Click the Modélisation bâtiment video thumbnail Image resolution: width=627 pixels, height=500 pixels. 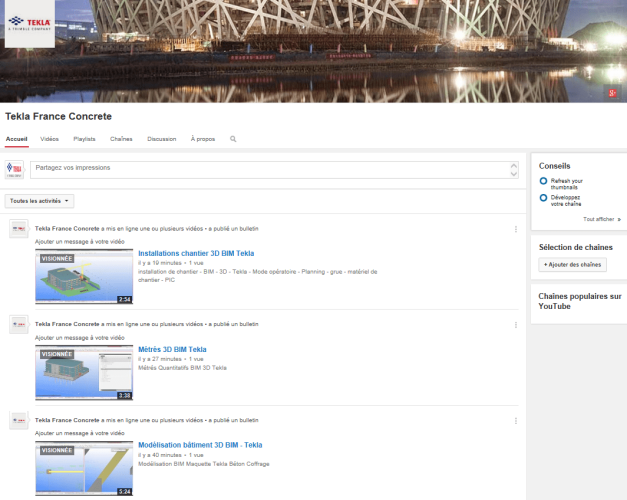84,468
